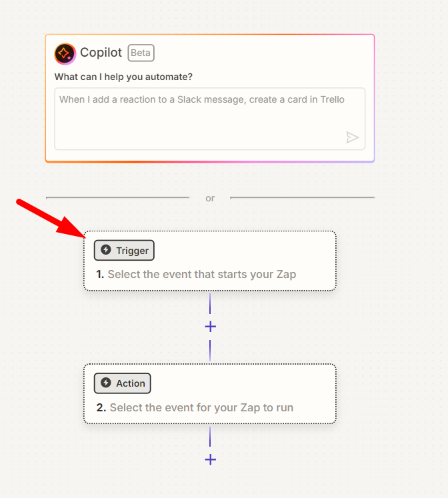Click the Copilot heading text
The image size is (448, 498).
(101, 53)
